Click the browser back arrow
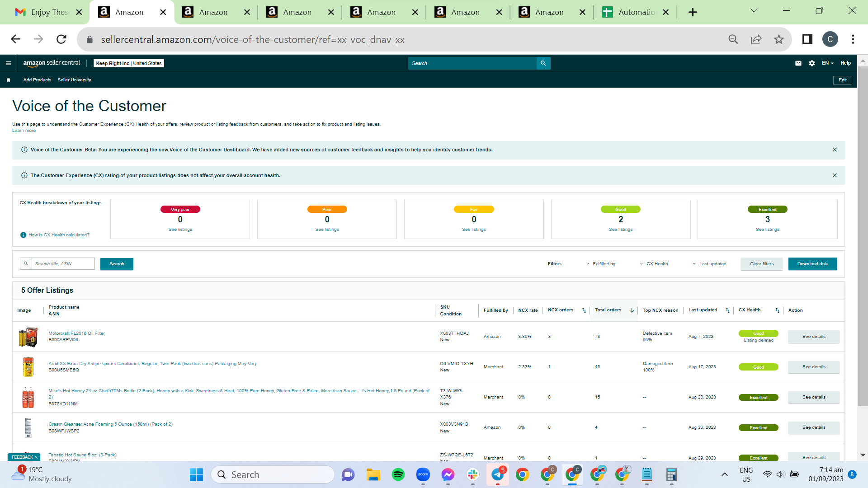The image size is (868, 488). coord(16,39)
